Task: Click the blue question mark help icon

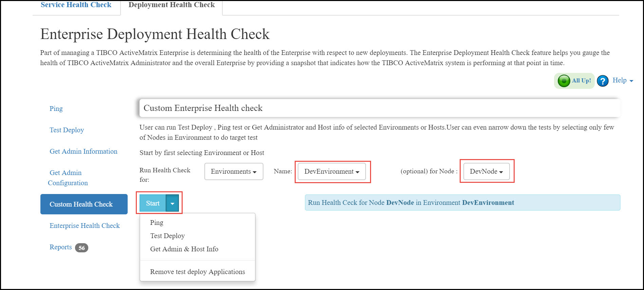Action: tap(603, 81)
